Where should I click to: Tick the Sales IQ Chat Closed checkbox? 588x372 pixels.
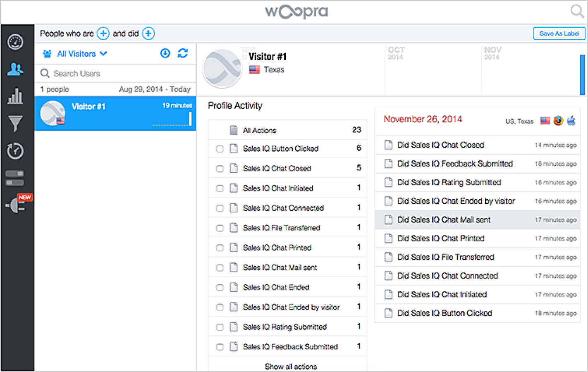[220, 169]
